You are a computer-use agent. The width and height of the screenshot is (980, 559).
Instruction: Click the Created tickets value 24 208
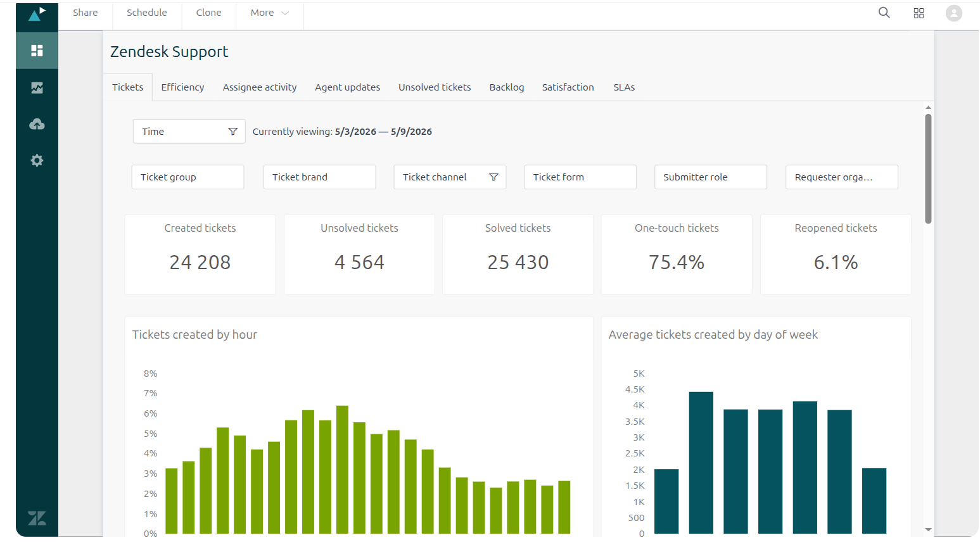pos(200,262)
